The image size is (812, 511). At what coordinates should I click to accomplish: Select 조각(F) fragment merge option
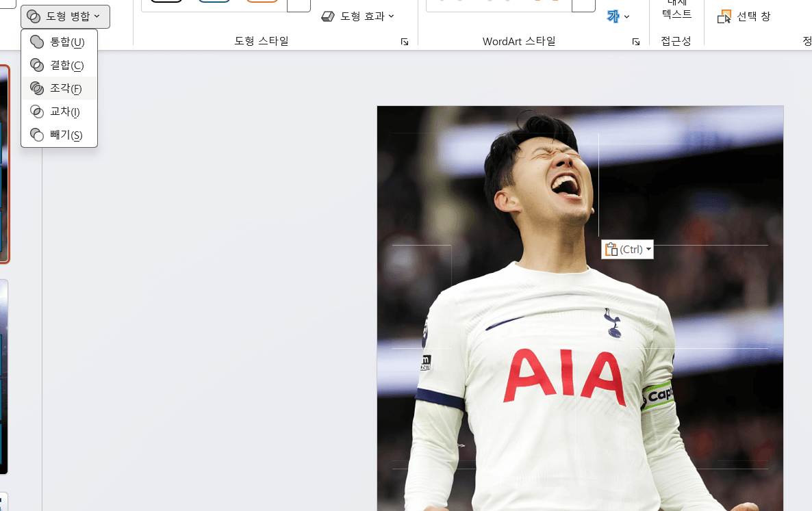point(59,88)
